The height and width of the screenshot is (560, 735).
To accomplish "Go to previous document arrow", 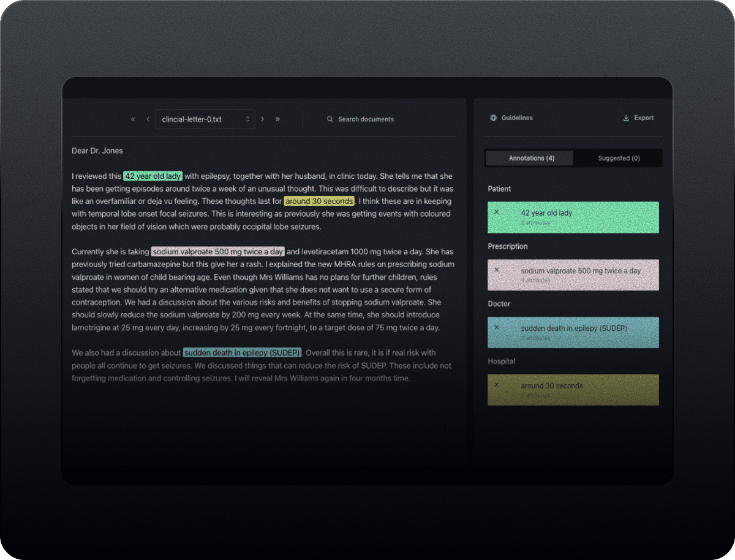I will 148,119.
